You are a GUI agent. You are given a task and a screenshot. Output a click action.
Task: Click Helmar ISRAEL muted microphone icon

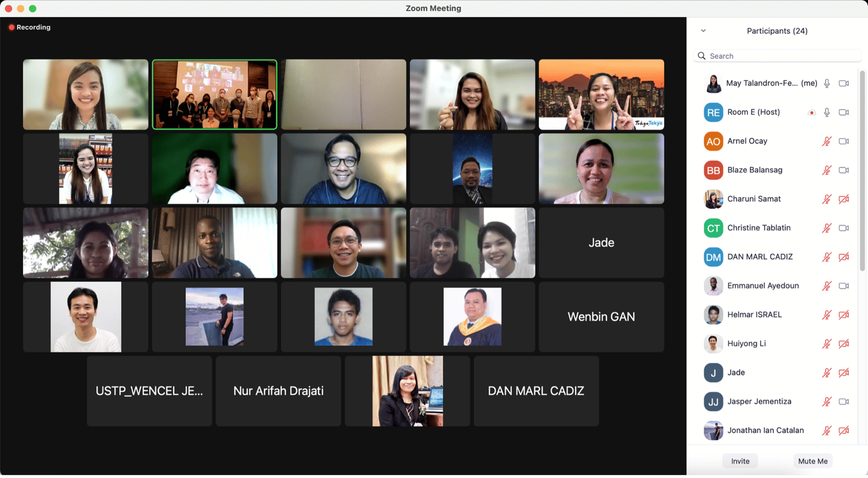(827, 315)
